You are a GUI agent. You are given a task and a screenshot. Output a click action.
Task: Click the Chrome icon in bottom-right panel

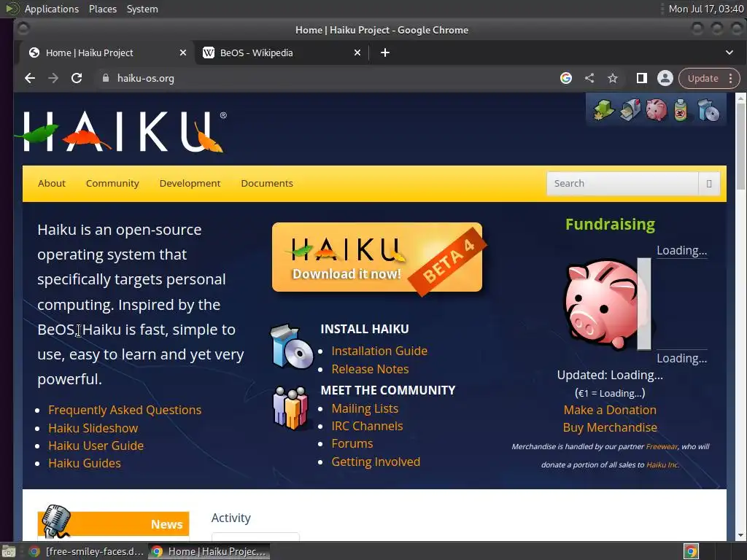click(x=691, y=551)
